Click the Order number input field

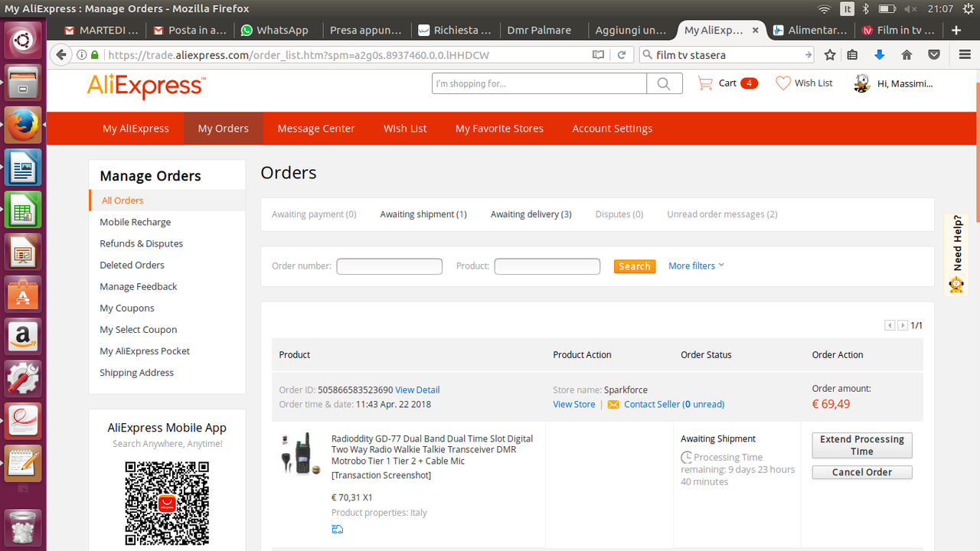point(390,266)
